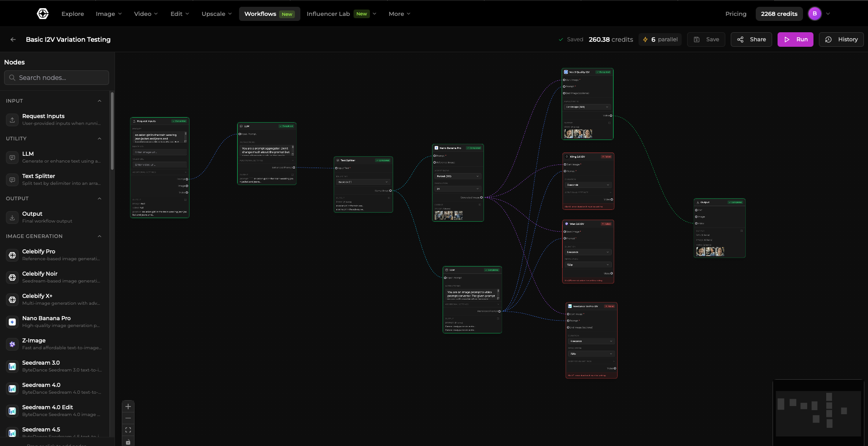
Task: Collapse the OUTPUT section in the Nodes panel
Action: [99, 198]
